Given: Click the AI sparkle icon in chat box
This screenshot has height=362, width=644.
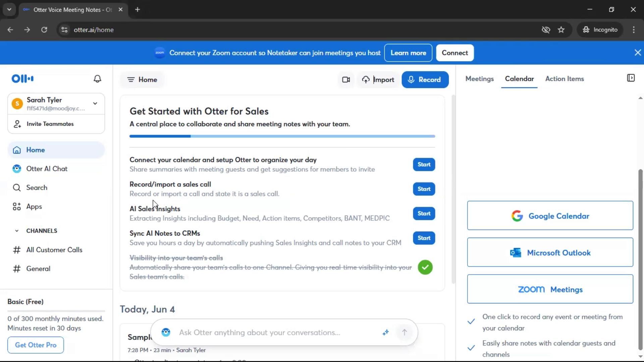Looking at the screenshot, I should click(385, 332).
